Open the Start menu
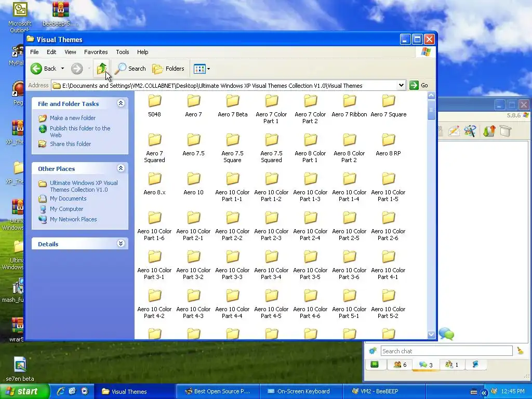The width and height of the screenshot is (532, 399). coord(24,391)
